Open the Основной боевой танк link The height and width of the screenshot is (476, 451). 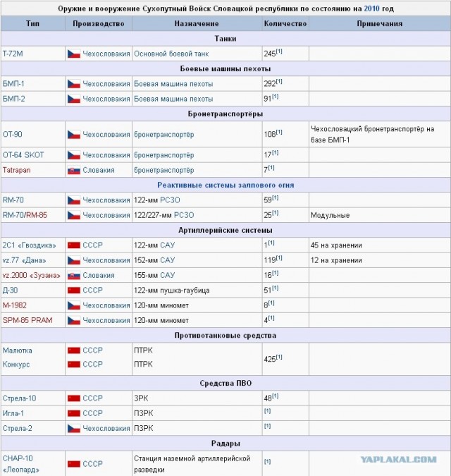click(171, 54)
